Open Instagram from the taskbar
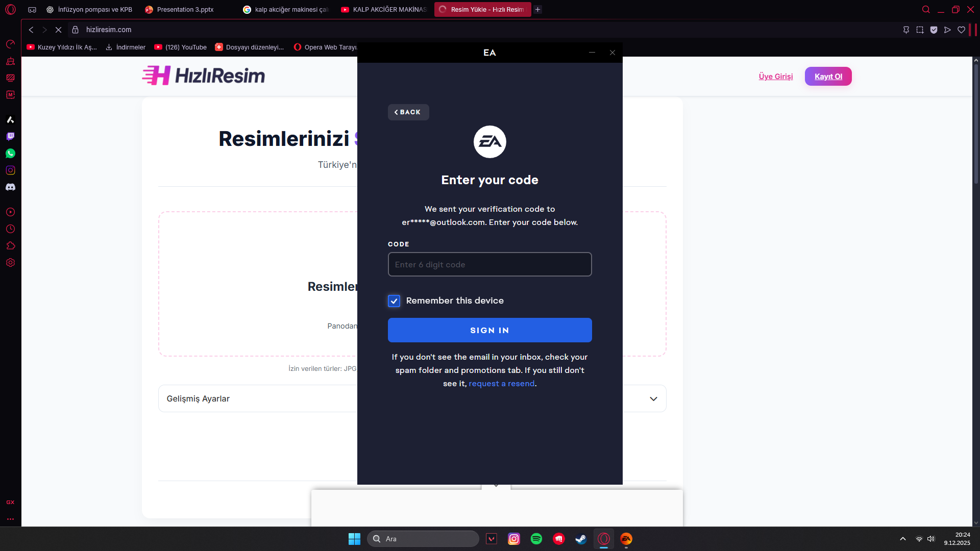This screenshot has height=551, width=980. (x=514, y=539)
